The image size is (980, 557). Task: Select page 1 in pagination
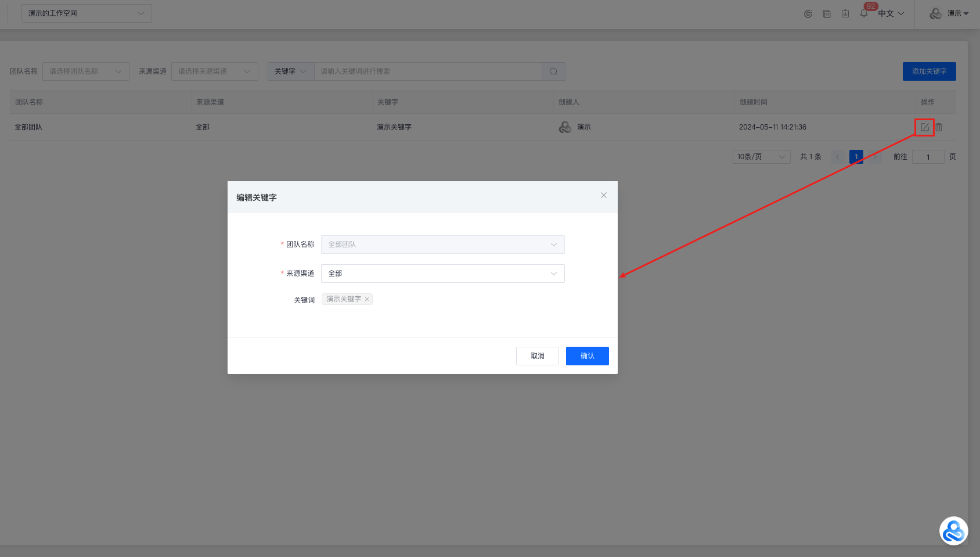(856, 157)
